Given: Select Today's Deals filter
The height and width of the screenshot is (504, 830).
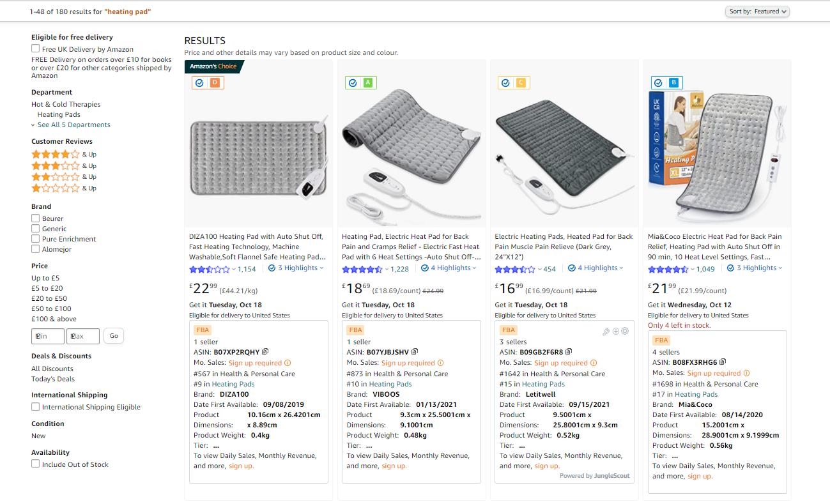Looking at the screenshot, I should coord(53,379).
